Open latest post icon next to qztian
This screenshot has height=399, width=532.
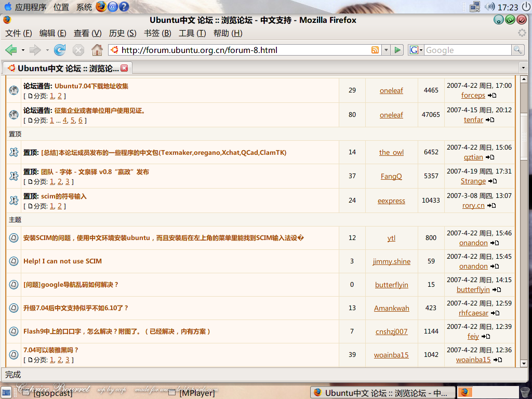tap(490, 157)
